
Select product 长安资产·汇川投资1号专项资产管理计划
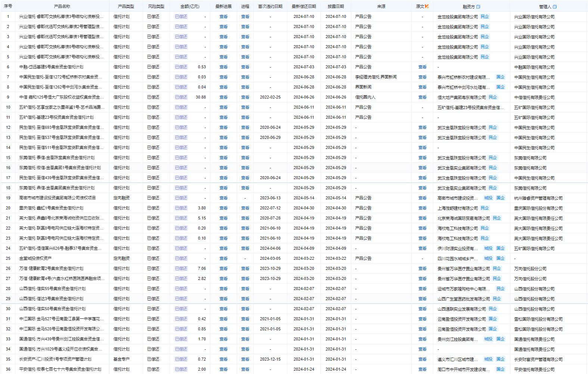coord(55,359)
